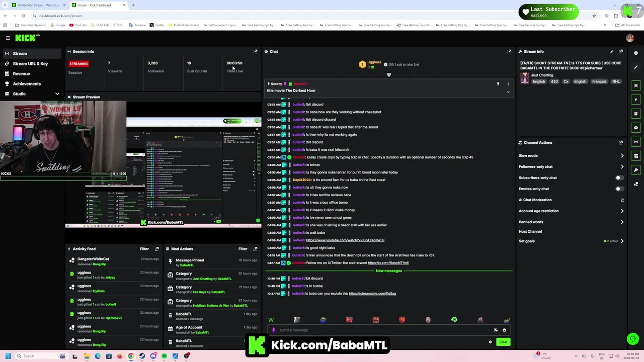Screen dimensions: 644x362
Task: Reload the page with browser refresh
Action: (23, 16)
